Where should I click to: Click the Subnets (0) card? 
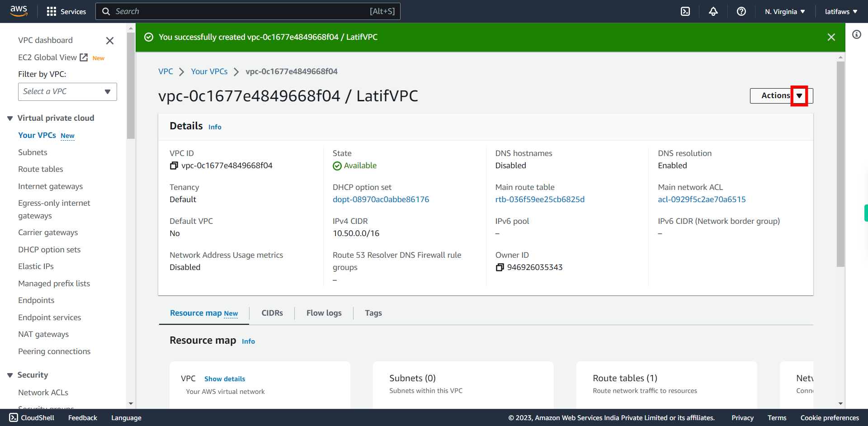tap(463, 385)
